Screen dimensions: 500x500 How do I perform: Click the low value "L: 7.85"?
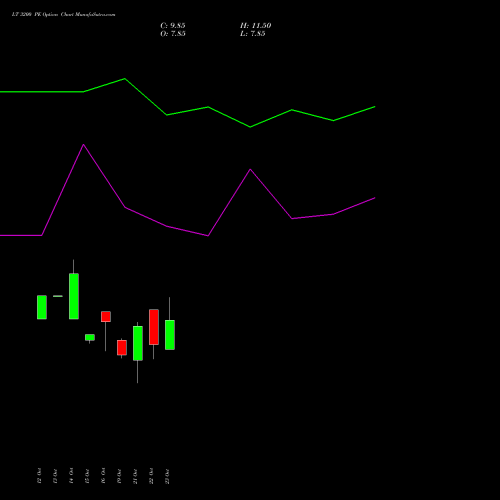point(253,34)
